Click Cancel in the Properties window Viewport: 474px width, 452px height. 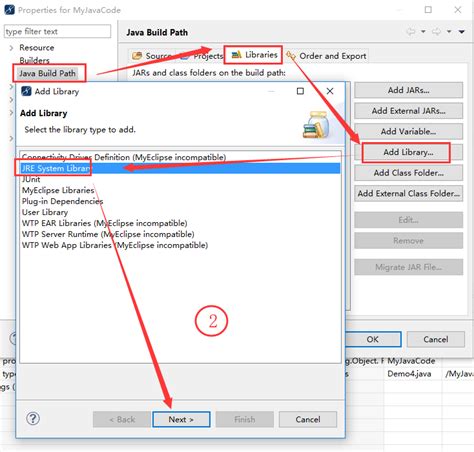click(x=436, y=339)
